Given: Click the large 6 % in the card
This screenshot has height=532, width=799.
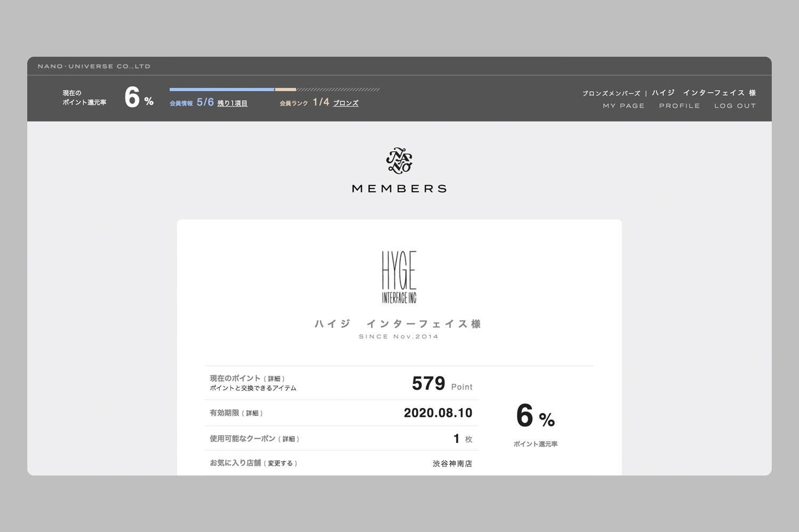Looking at the screenshot, I should coord(535,416).
